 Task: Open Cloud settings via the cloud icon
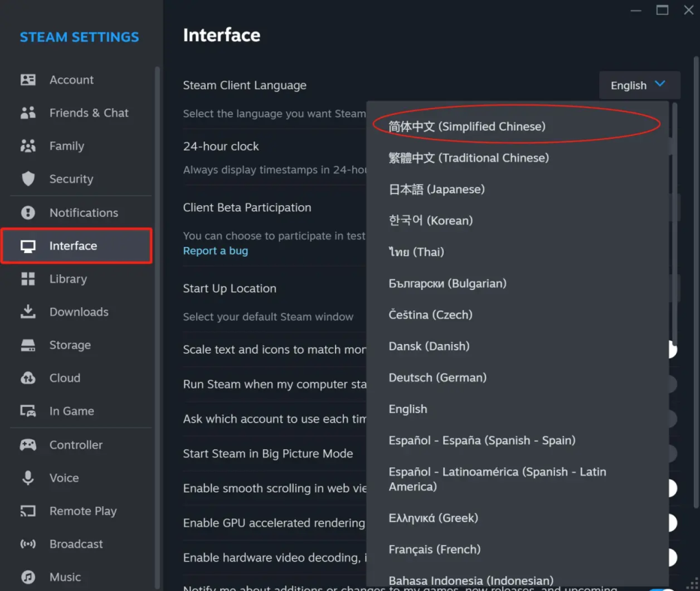(27, 378)
